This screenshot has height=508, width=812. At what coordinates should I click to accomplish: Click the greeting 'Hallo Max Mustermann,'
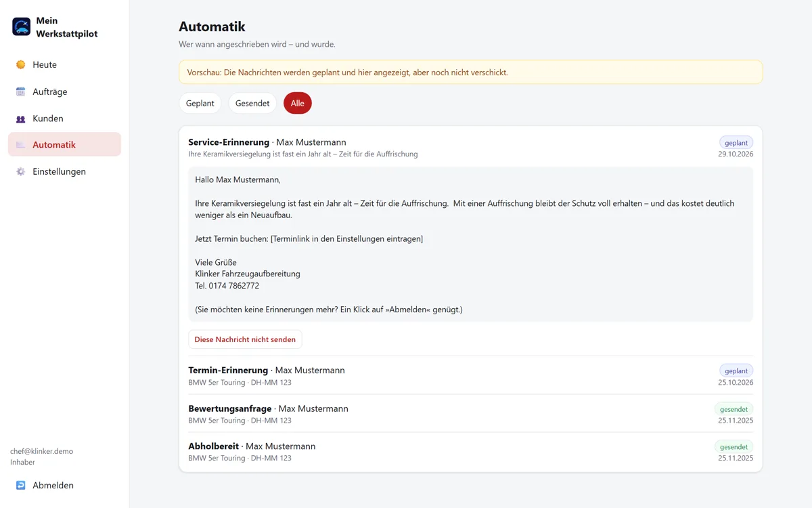238,179
